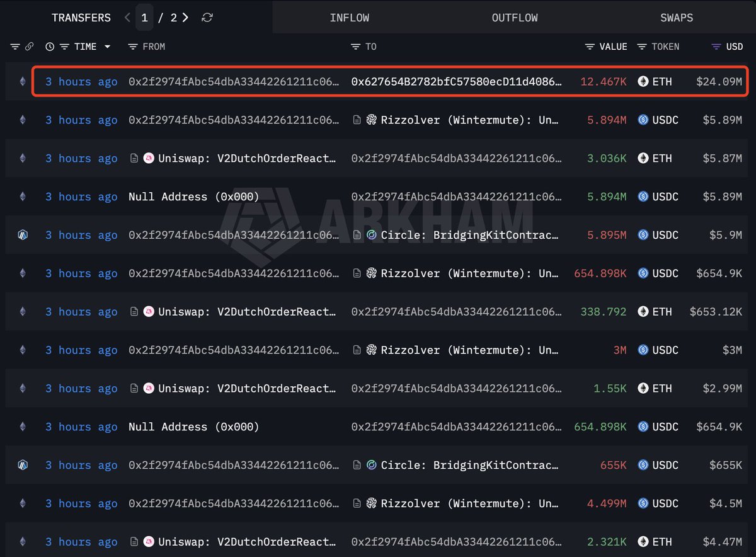Open Null Address in 654.898K USDC row
This screenshot has height=557, width=756.
[x=193, y=427]
